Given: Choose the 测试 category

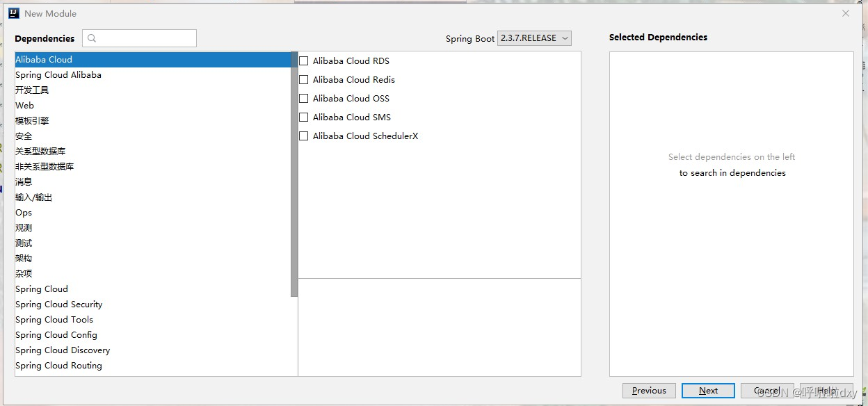Looking at the screenshot, I should click(153, 243).
